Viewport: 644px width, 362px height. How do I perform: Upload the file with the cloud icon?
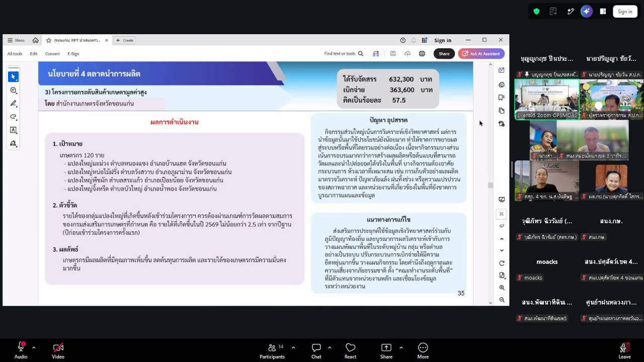coord(408,54)
